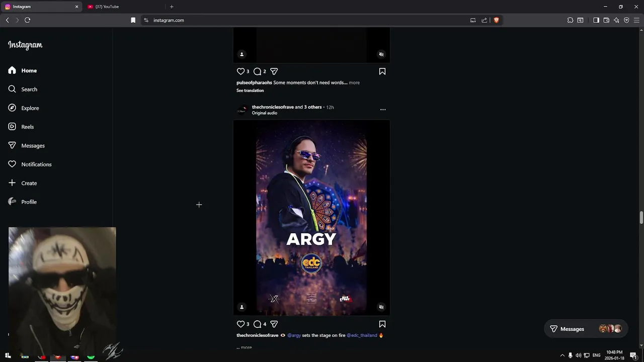
Task: Close the Instagram browser tab
Action: (x=77, y=7)
